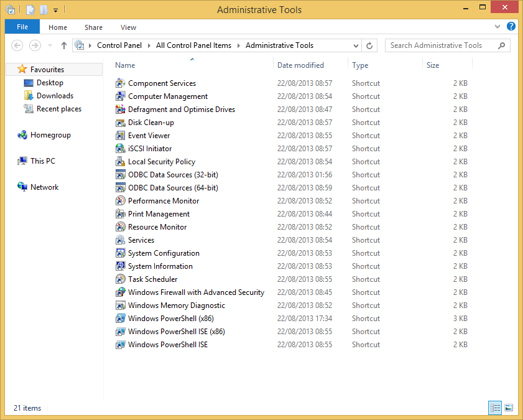Select the Services gear icon
Viewport: 523px width, 420px height.
pyautogui.click(x=120, y=240)
